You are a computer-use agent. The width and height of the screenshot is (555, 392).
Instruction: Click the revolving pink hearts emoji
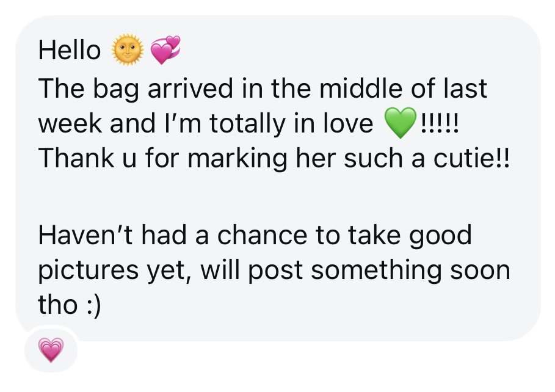coord(165,50)
